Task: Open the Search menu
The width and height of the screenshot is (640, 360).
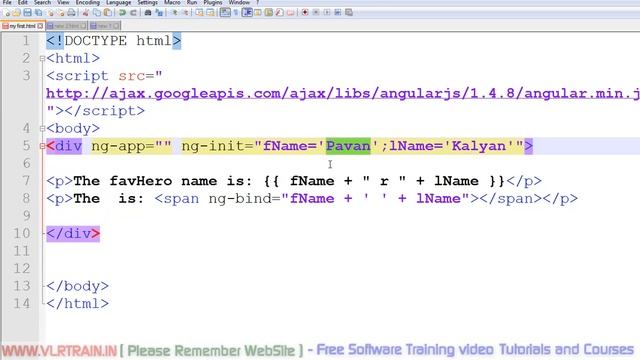Action: pyautogui.click(x=42, y=2)
